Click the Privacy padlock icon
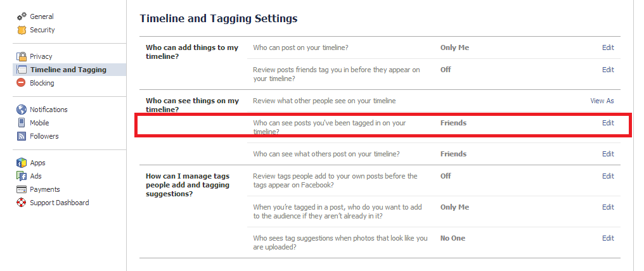 click(x=22, y=56)
